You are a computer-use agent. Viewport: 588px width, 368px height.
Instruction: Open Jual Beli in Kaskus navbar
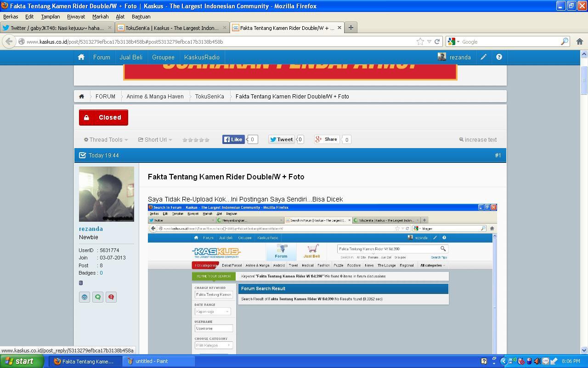point(131,57)
